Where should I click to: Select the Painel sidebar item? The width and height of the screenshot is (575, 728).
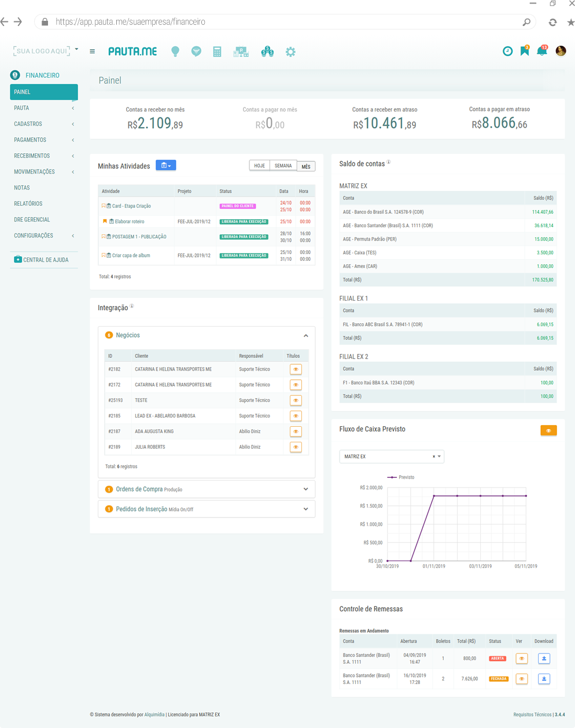tap(44, 92)
